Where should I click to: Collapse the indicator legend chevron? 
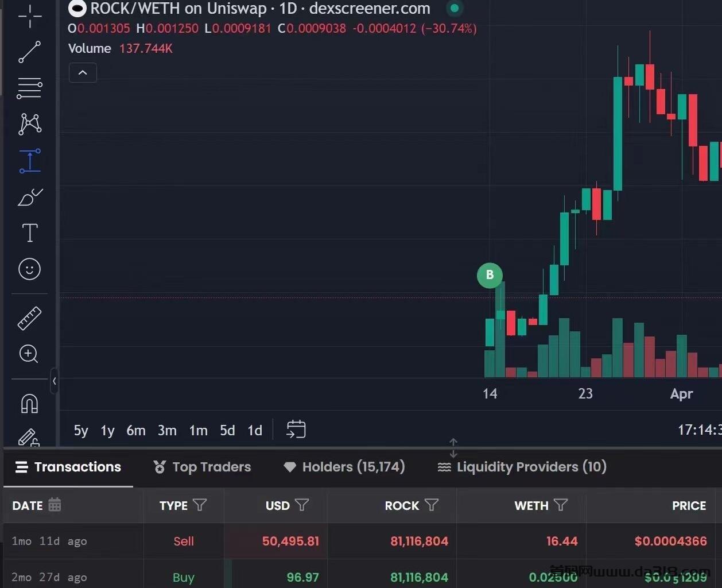pyautogui.click(x=83, y=73)
